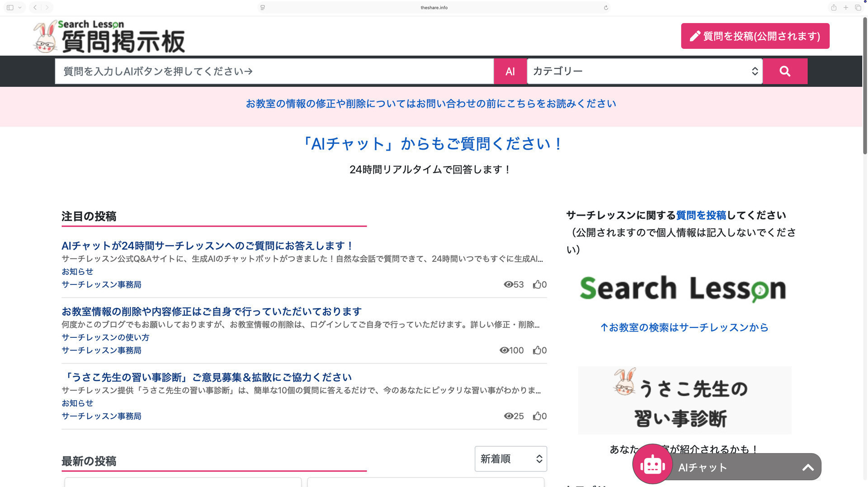Expand the AIチャット panel chevron
868x487 pixels.
(808, 468)
